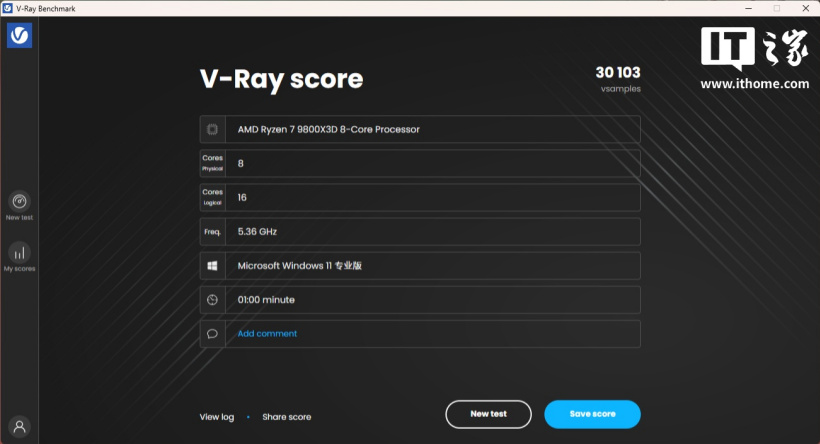Select the AMD Ryzen 7 9800X3D processor text
820x444 pixels.
coord(328,129)
